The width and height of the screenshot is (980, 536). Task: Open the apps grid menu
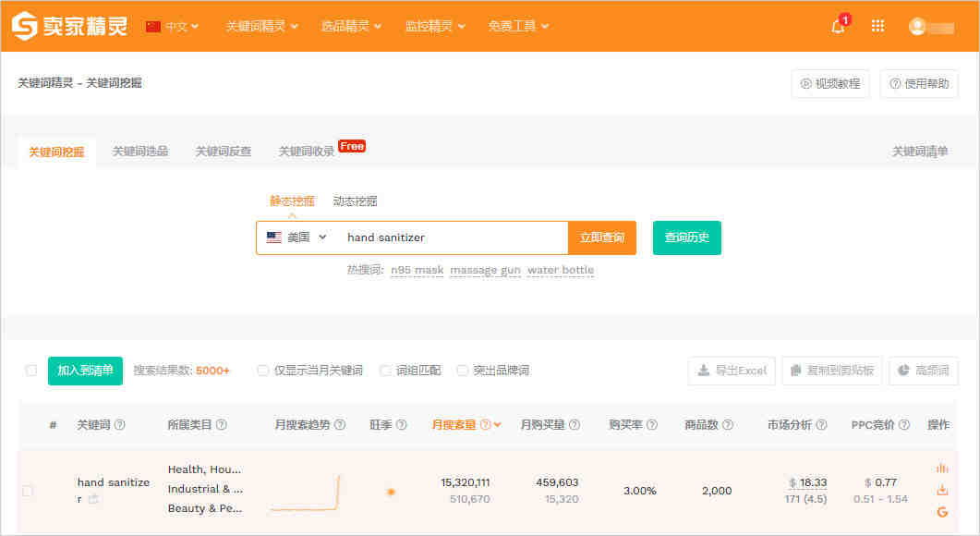pos(877,26)
